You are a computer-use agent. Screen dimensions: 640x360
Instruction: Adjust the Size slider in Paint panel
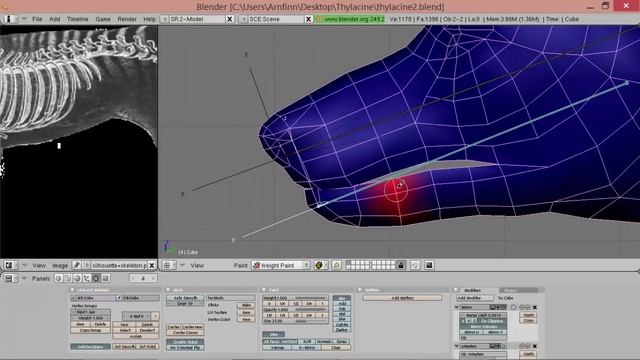click(295, 321)
